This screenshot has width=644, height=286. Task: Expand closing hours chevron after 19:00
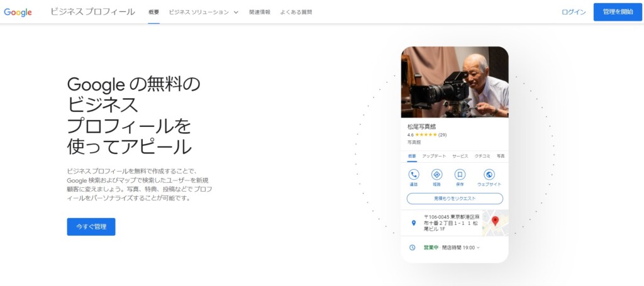point(479,248)
